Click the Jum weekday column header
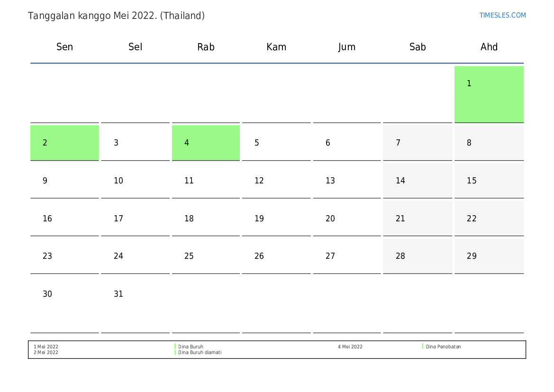This screenshot has height=392, width=554. (x=346, y=47)
